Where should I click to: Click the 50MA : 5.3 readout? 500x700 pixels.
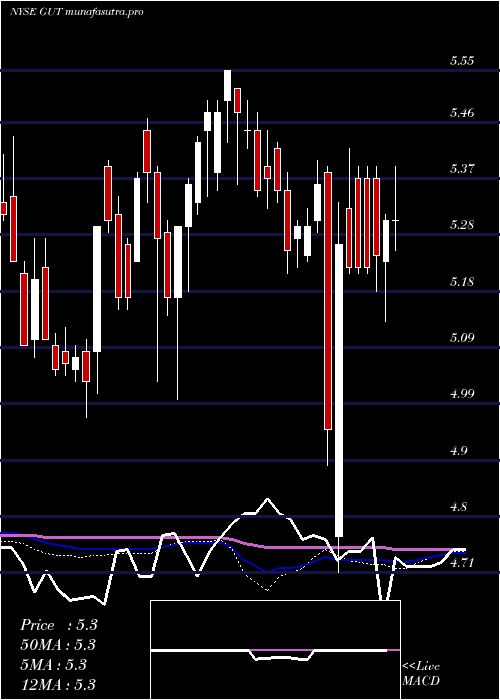point(59,645)
